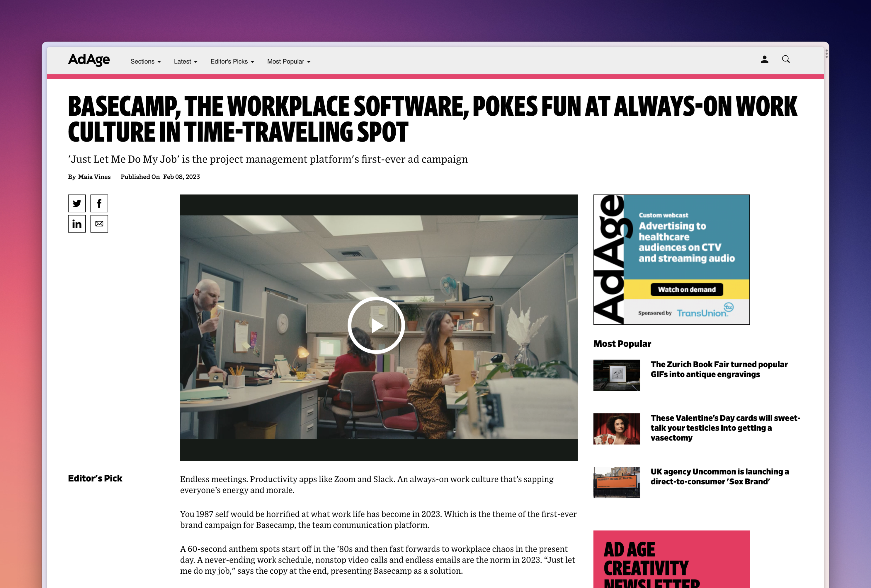
Task: Open the Zurich Book Fair article
Action: [719, 369]
